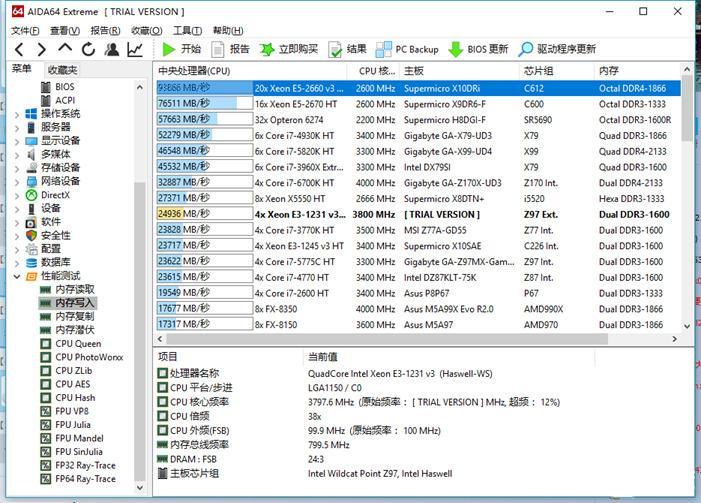
Task: Click the user silhouette toolbar icon
Action: [112, 49]
